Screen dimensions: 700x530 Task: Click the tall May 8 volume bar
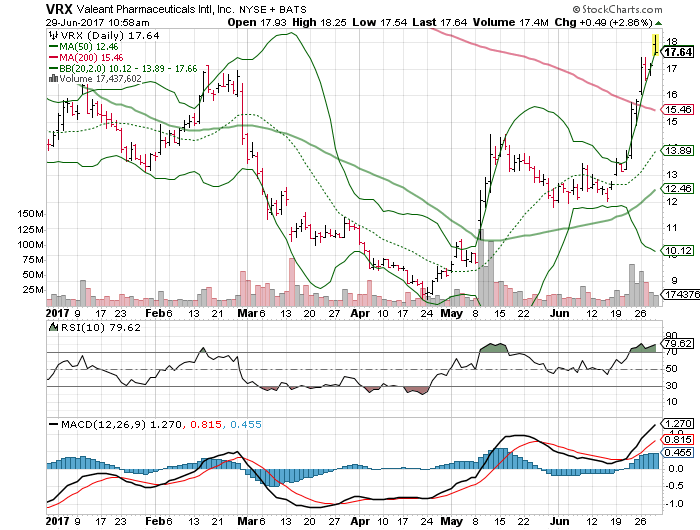(481, 267)
